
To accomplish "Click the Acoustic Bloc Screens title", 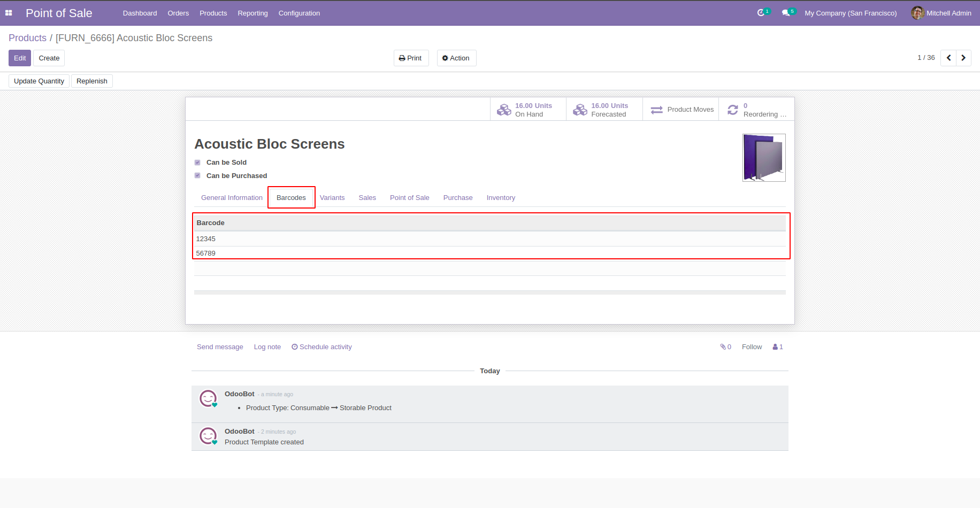I will click(x=270, y=144).
